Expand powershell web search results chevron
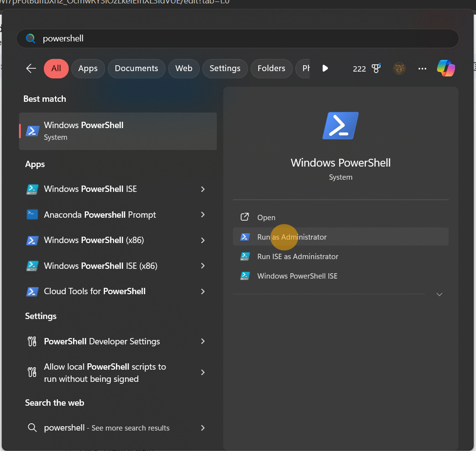 coord(203,428)
